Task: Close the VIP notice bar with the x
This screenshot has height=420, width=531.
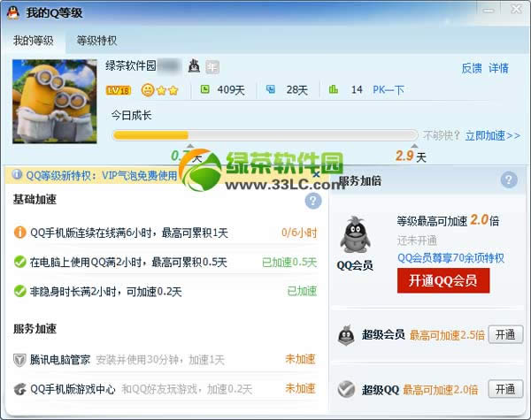Action: [x=316, y=174]
